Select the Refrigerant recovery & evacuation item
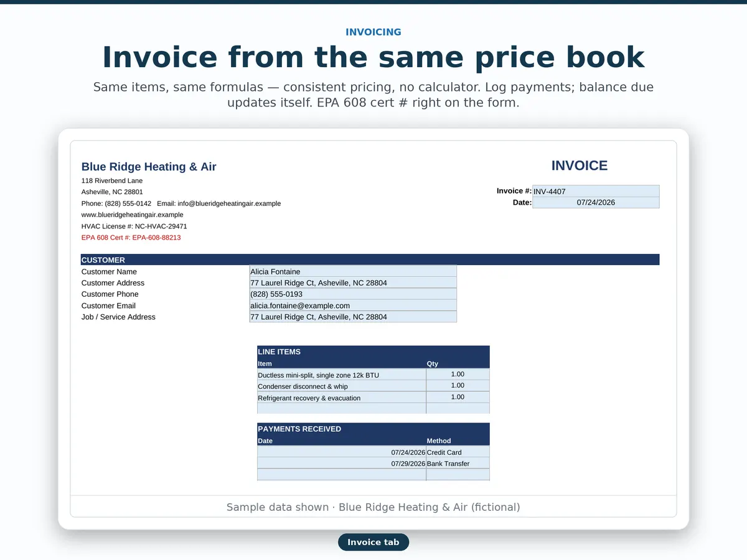Image resolution: width=747 pixels, height=560 pixels. click(342, 397)
